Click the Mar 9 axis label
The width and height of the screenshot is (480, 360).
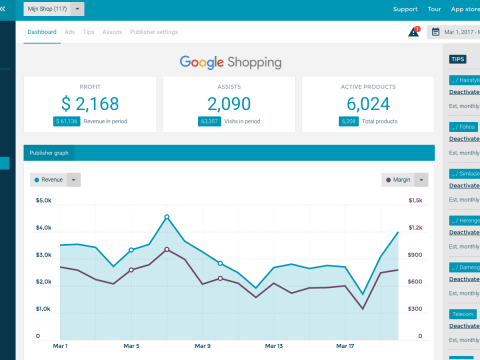[x=203, y=346]
